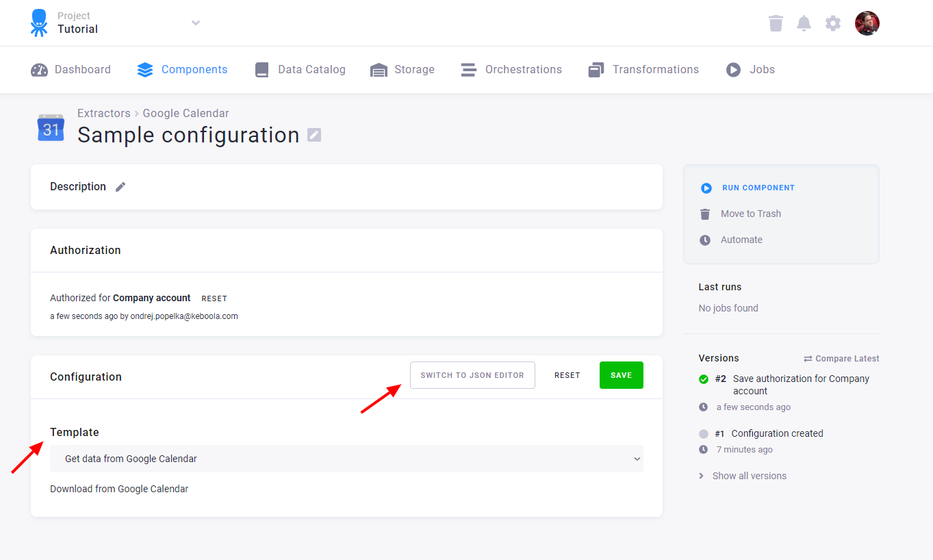Click the Storage warehouse icon
The width and height of the screenshot is (933, 560).
(379, 70)
